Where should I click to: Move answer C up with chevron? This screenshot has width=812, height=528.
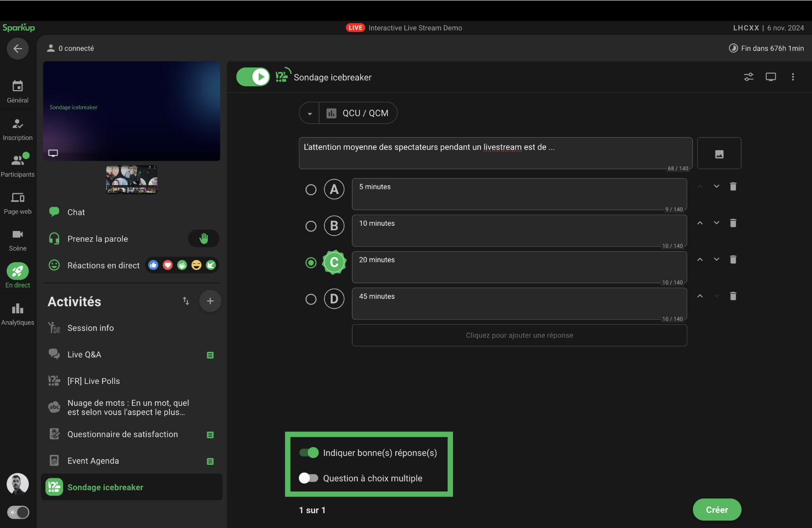coord(700,259)
